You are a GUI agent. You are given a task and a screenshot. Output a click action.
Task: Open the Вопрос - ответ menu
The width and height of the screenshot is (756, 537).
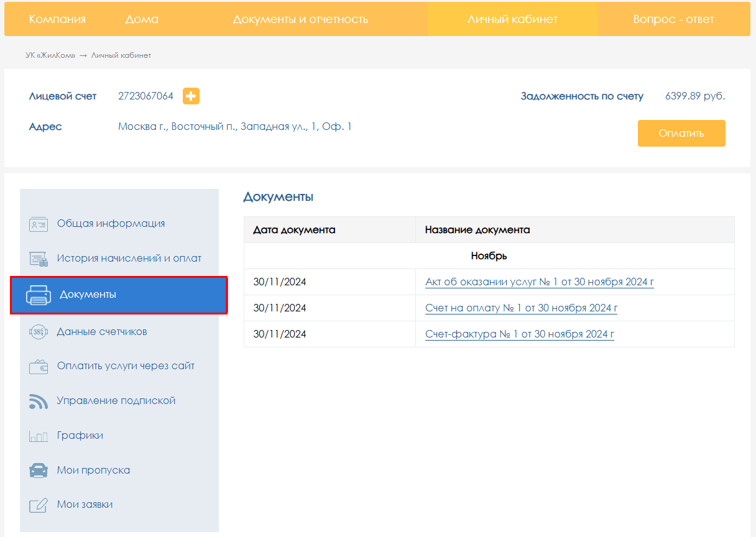pos(673,19)
